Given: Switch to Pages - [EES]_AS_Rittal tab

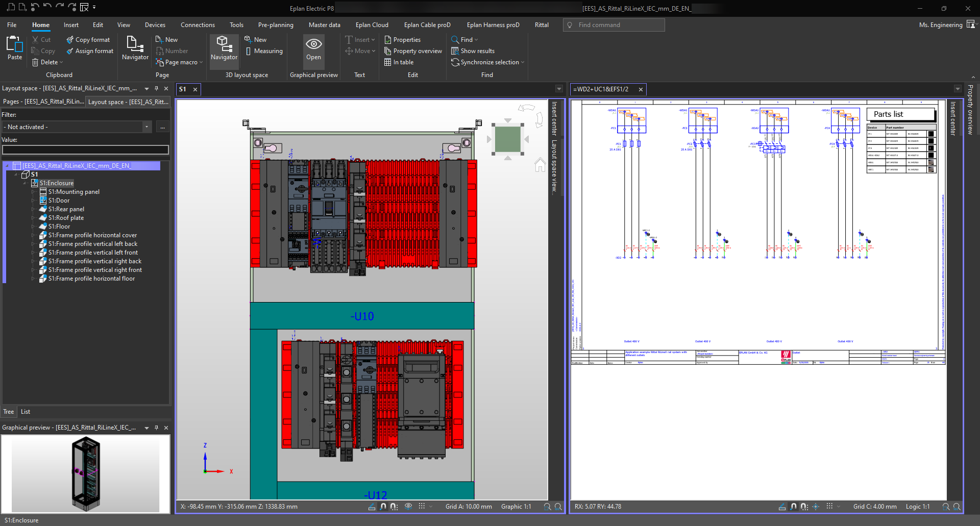Looking at the screenshot, I should [43, 102].
